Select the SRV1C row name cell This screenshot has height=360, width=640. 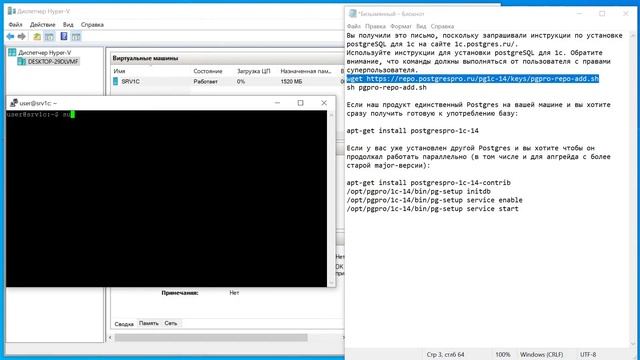tap(131, 82)
